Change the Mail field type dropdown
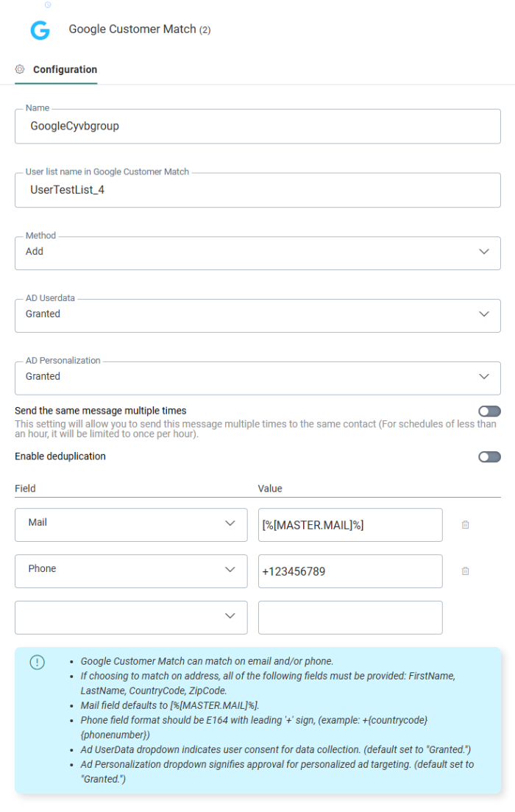The width and height of the screenshot is (515, 812). pyautogui.click(x=131, y=524)
